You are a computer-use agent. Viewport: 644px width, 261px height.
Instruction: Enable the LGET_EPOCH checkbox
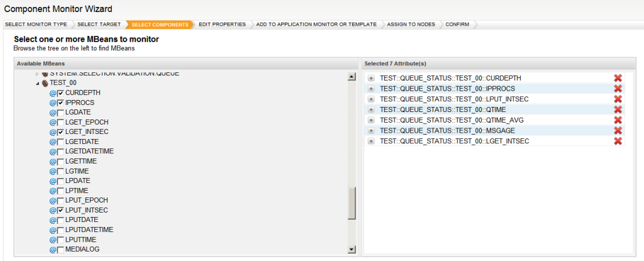pyautogui.click(x=61, y=123)
